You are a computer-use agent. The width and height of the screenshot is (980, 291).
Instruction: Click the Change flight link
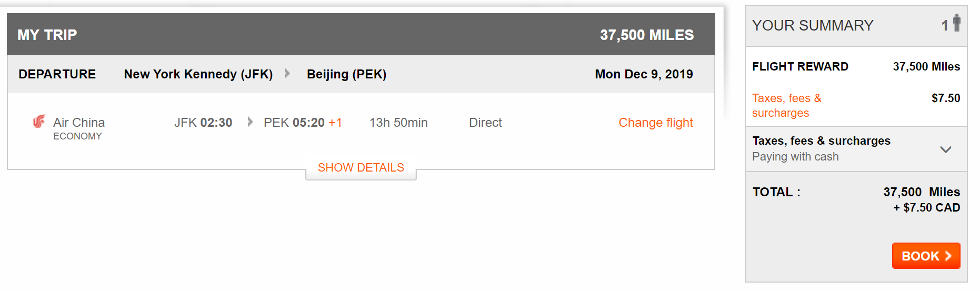pyautogui.click(x=655, y=123)
